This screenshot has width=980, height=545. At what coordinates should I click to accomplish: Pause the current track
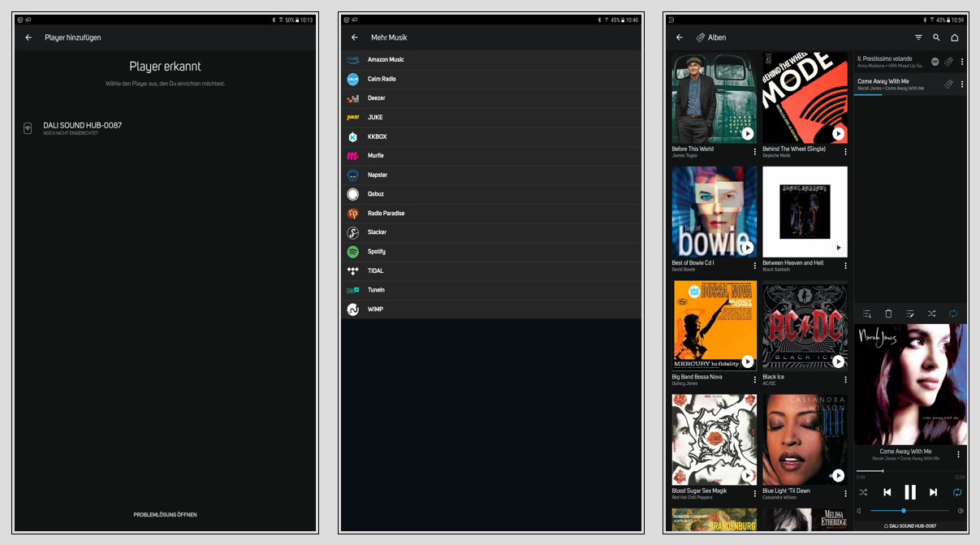(910, 492)
